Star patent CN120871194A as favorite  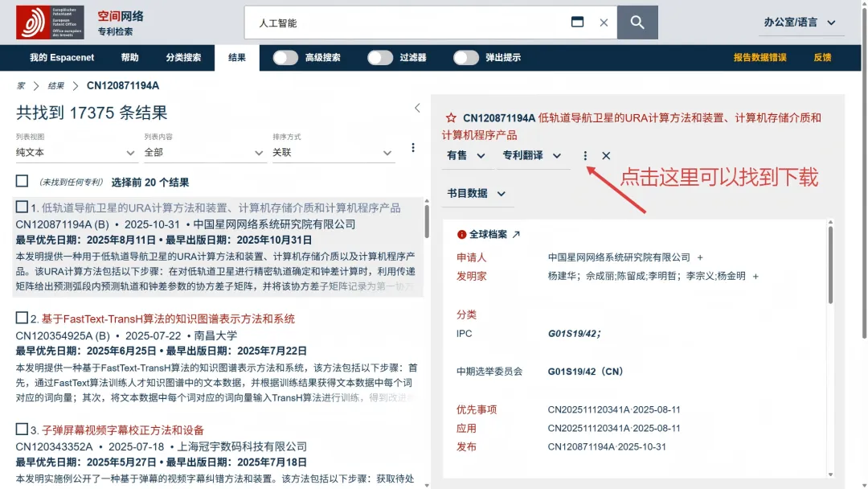pos(451,118)
